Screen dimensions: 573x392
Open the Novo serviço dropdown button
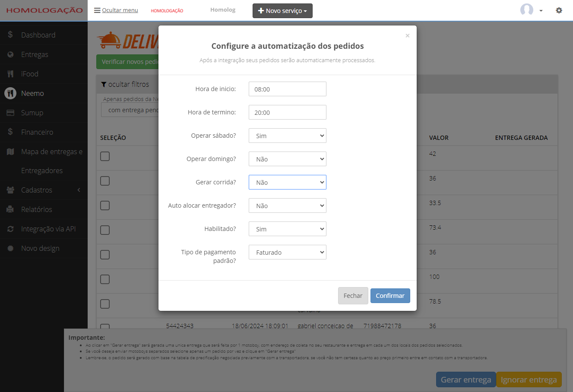[x=282, y=11]
